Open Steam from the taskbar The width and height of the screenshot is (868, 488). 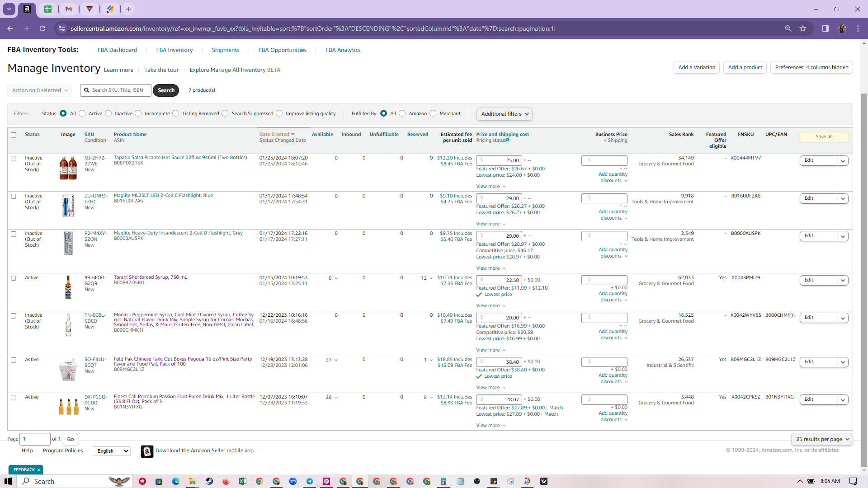[x=209, y=481]
